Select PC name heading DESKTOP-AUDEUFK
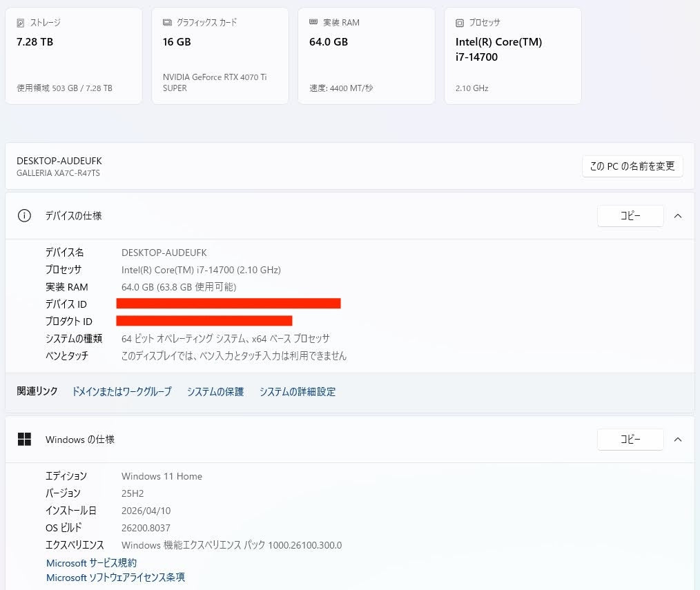 tap(59, 161)
